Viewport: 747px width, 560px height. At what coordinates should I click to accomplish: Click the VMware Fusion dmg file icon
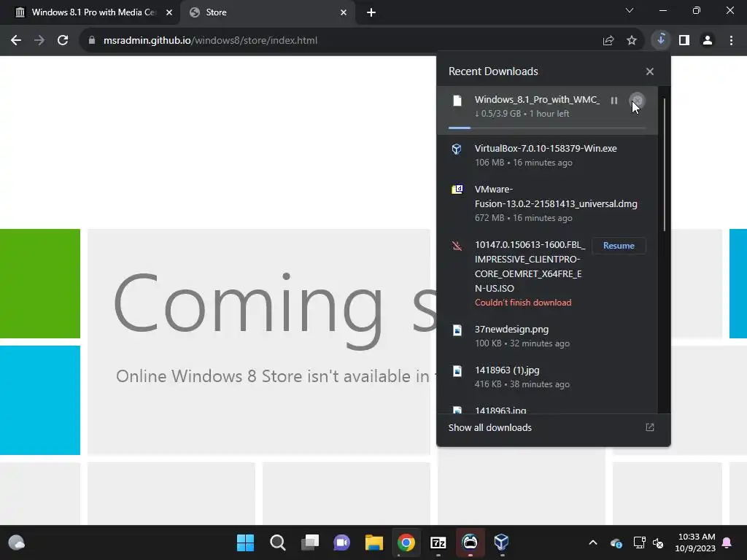(457, 190)
